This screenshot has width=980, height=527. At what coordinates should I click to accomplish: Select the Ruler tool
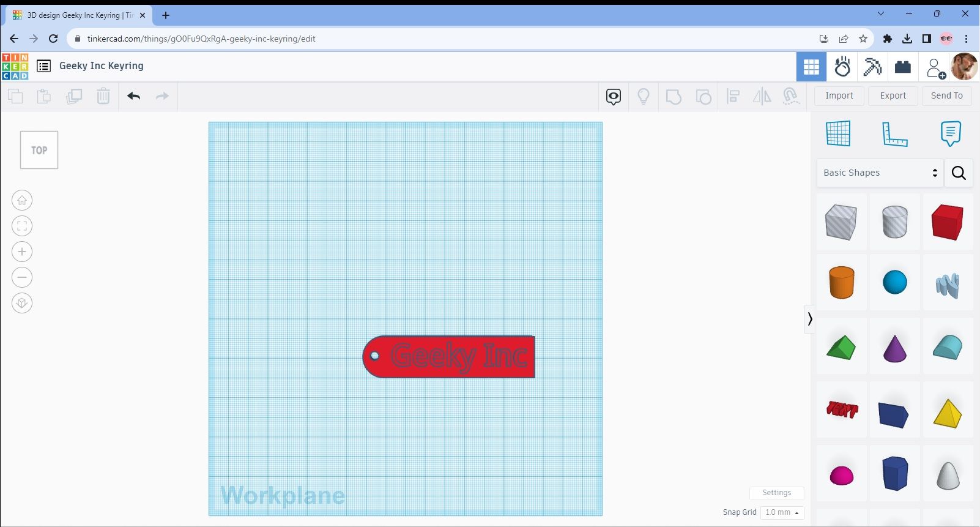tap(894, 133)
